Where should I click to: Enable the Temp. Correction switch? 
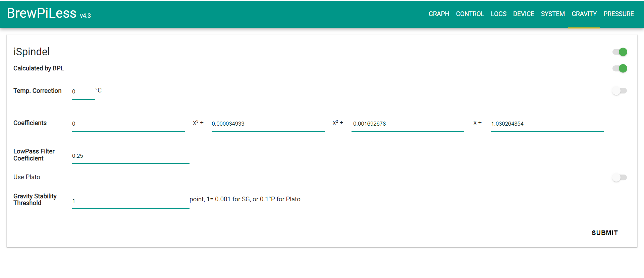click(x=620, y=91)
